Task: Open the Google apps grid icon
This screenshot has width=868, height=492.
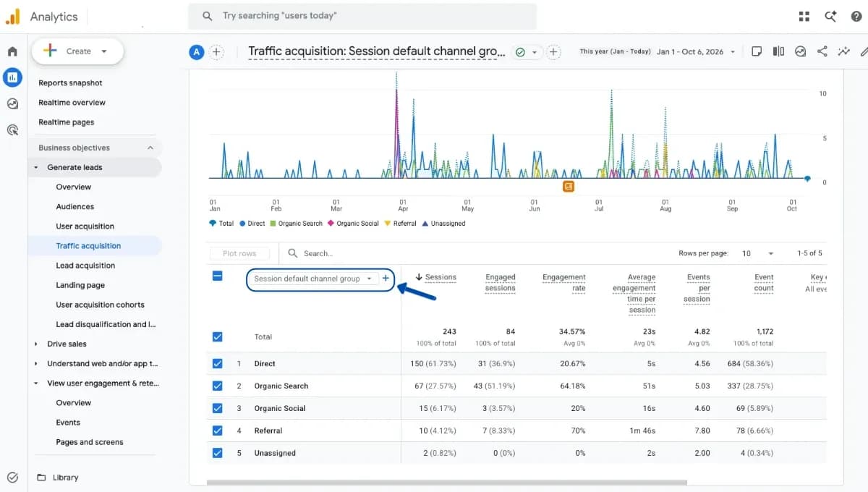Action: [x=804, y=16]
